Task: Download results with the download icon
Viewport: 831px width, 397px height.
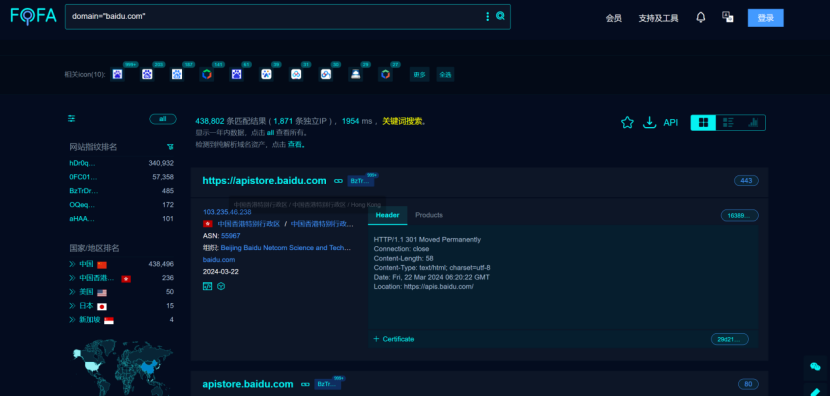Action: click(x=649, y=122)
